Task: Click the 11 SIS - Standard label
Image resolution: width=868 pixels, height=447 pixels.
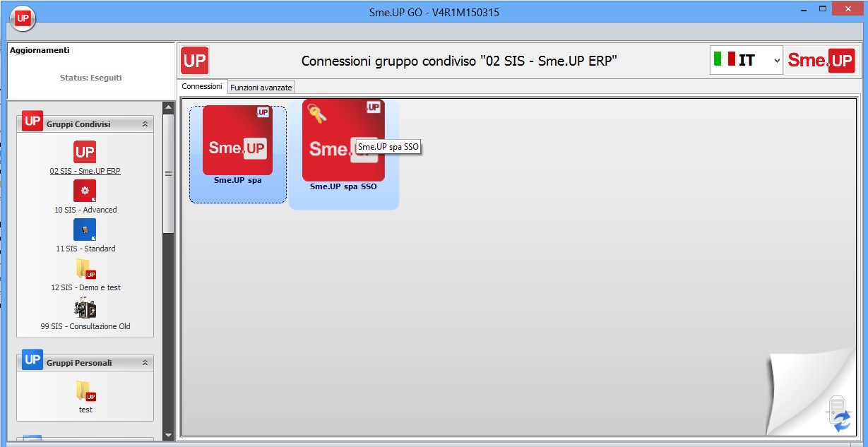Action: coord(85,249)
